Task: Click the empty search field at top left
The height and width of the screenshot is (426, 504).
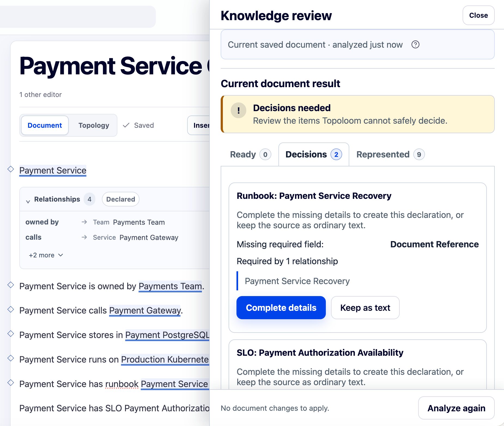Action: click(x=78, y=17)
